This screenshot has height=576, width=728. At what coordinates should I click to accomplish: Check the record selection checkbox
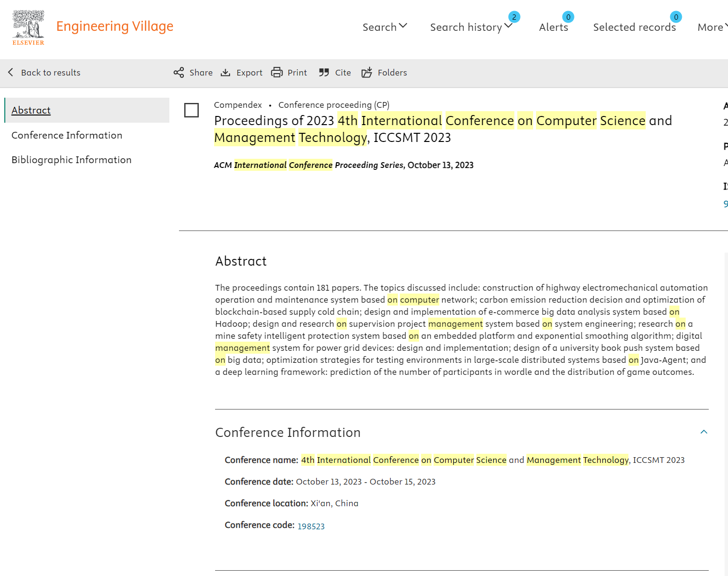coord(192,110)
